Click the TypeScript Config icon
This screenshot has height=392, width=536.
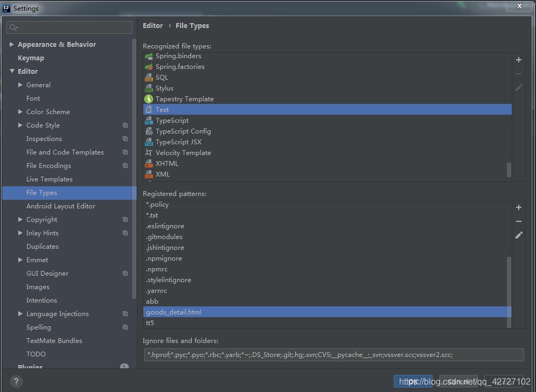coord(149,131)
